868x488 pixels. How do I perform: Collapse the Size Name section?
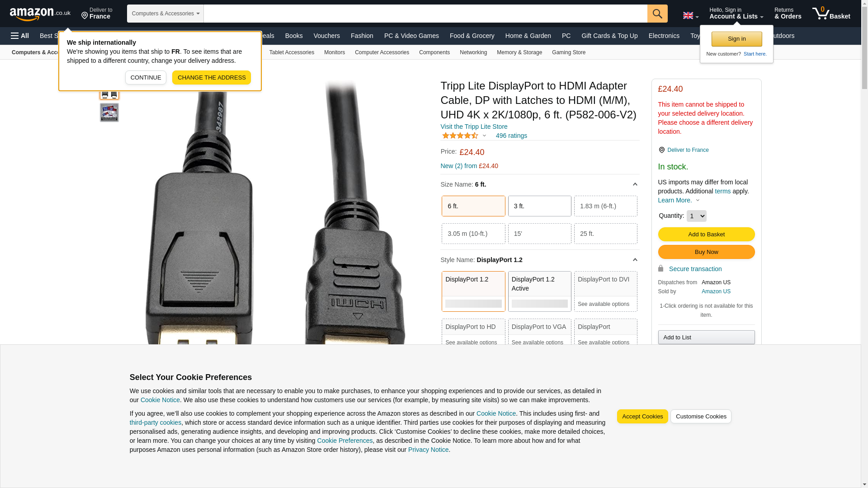pos(635,184)
